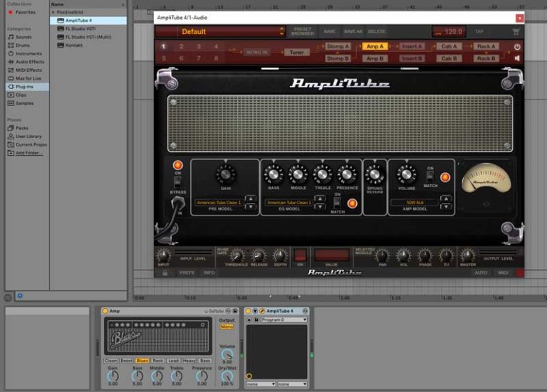The height and width of the screenshot is (392, 547).
Task: Click the 120.0 BPM tempo field
Action: point(449,32)
